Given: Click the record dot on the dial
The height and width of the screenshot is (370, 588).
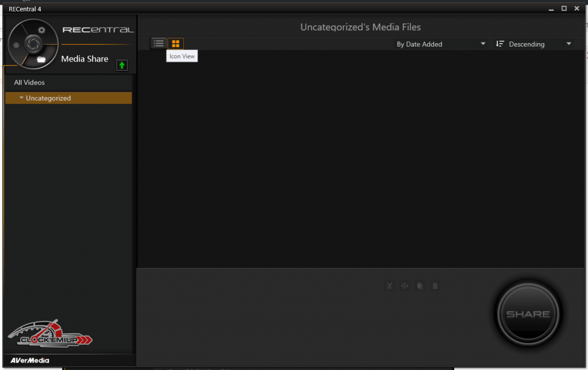Looking at the screenshot, I should (x=17, y=45).
